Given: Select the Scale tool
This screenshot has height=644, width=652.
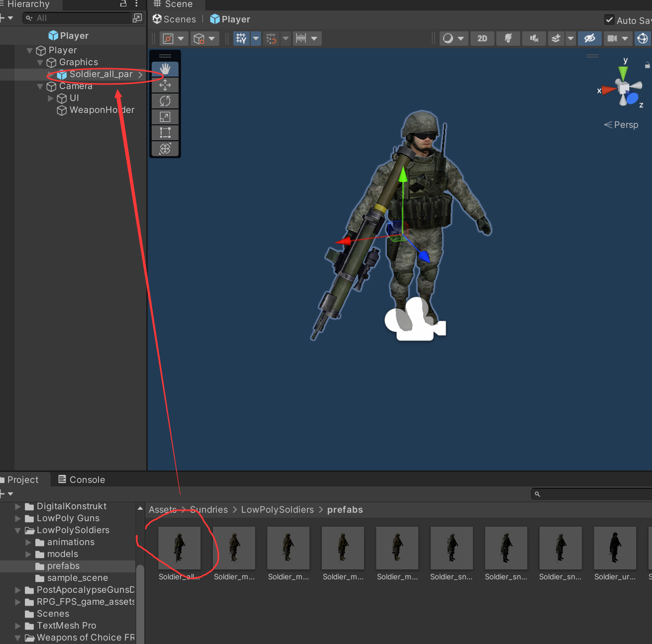Looking at the screenshot, I should point(165,117).
